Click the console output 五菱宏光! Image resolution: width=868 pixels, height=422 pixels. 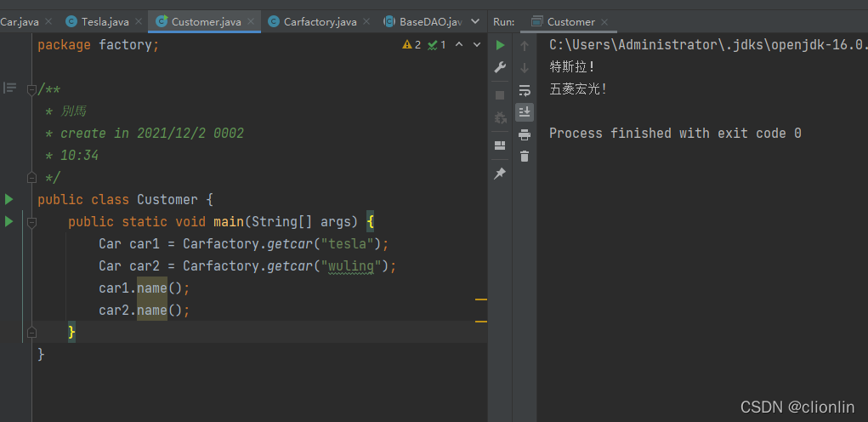point(578,89)
